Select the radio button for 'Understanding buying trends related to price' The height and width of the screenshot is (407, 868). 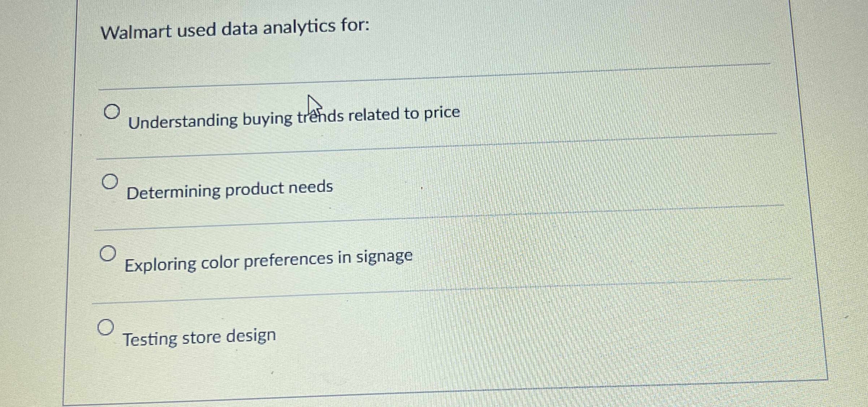coord(112,110)
